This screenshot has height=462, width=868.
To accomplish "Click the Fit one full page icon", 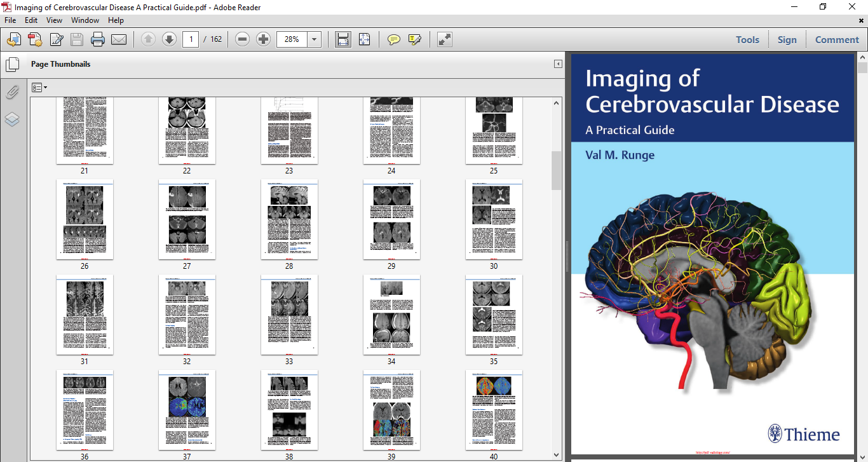I will (x=364, y=39).
